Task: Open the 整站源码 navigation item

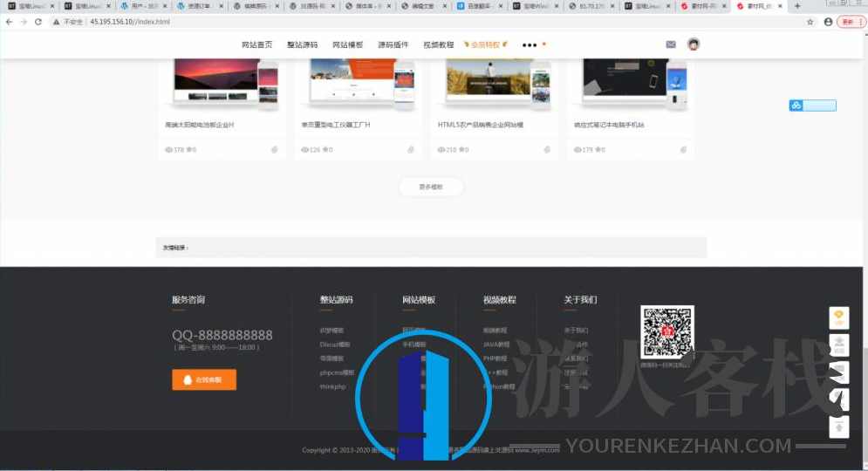Action: 302,44
